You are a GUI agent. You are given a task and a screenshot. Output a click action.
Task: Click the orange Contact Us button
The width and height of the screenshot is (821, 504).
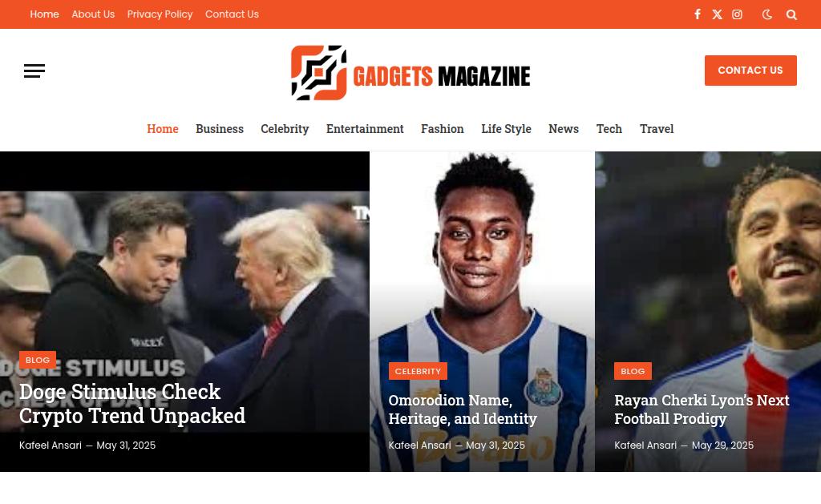(750, 71)
